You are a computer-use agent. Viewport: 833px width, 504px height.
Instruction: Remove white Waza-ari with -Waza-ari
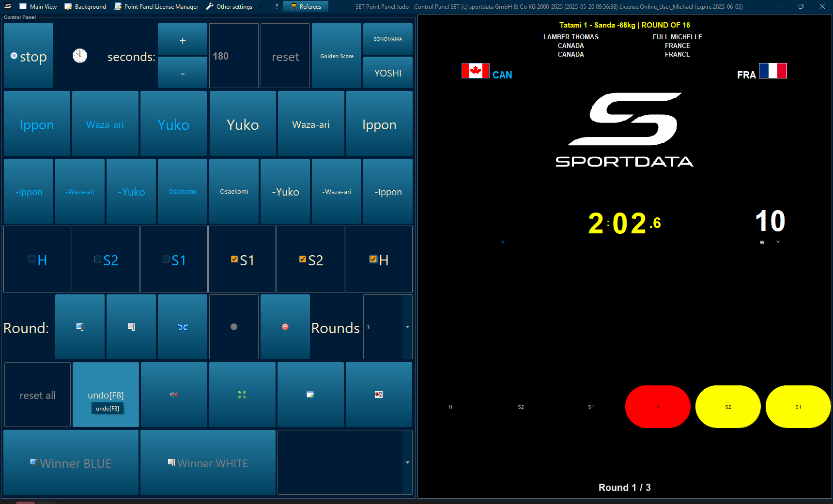pyautogui.click(x=337, y=191)
